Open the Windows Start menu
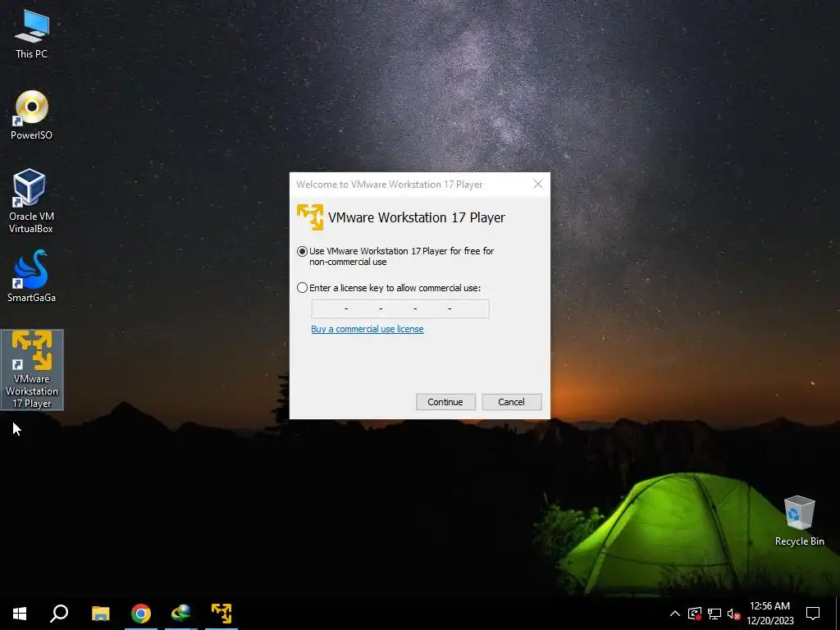The width and height of the screenshot is (840, 630). [x=20, y=614]
